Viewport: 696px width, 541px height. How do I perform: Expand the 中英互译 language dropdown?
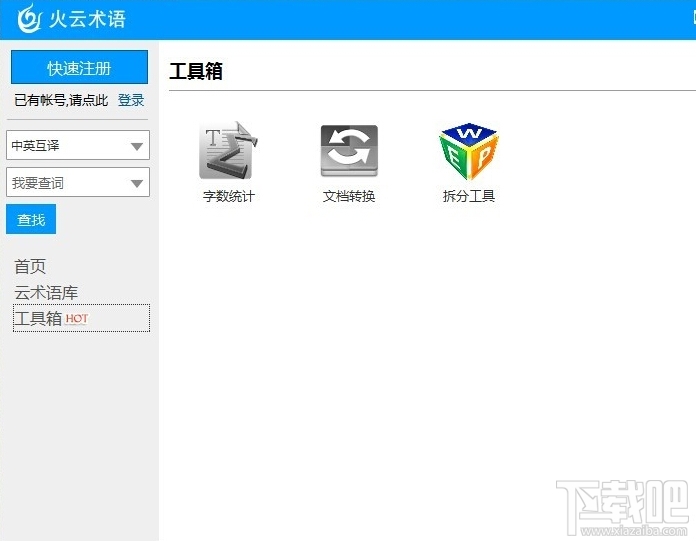[78, 145]
